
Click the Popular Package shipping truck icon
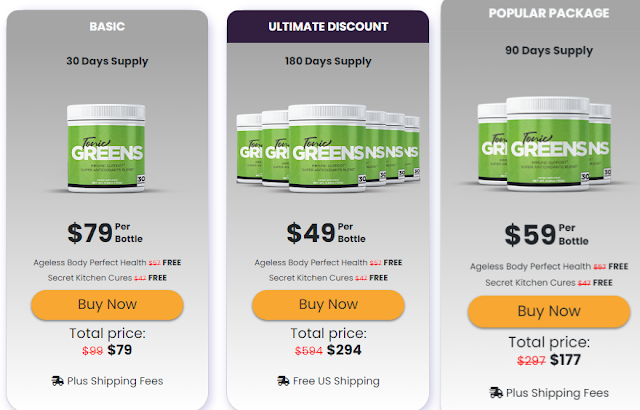point(496,393)
